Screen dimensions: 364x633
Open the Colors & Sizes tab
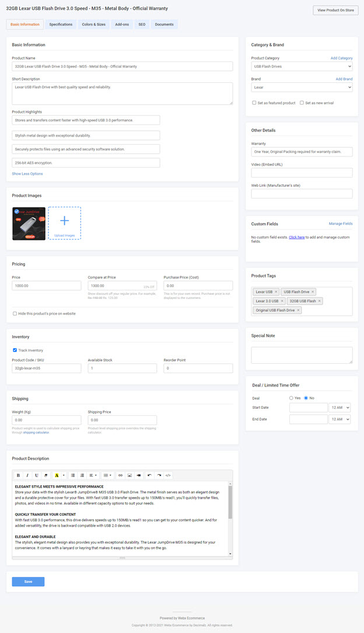tap(93, 24)
